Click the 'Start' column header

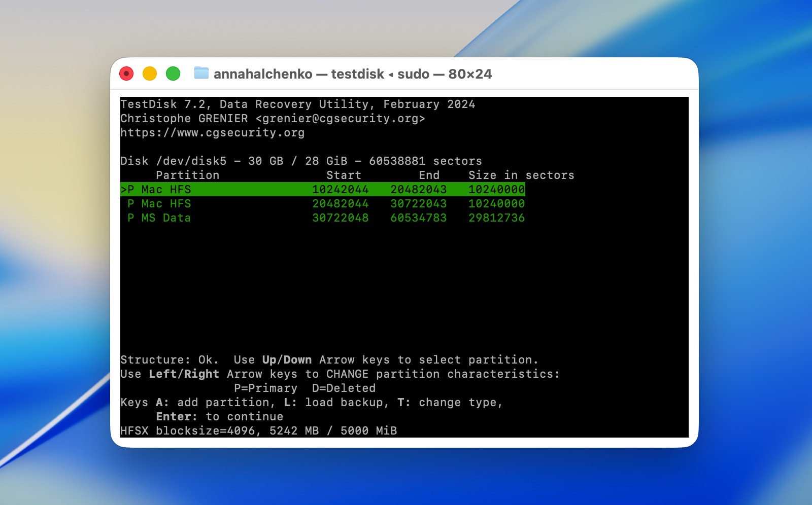[344, 175]
